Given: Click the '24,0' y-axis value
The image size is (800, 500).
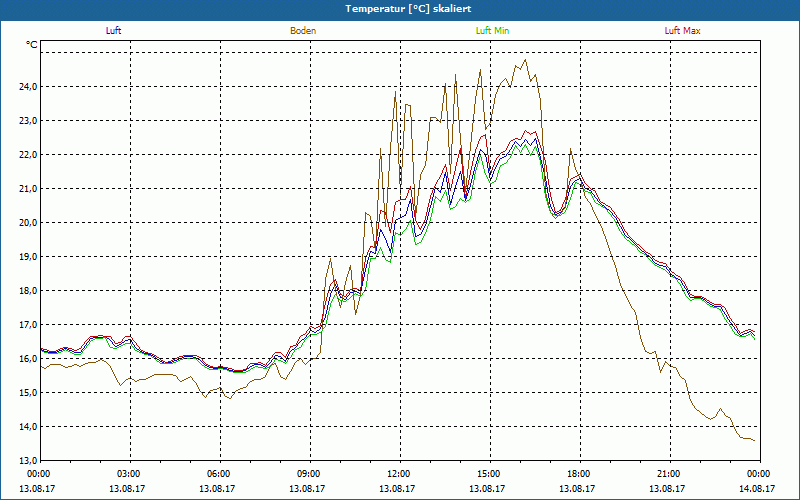Looking at the screenshot, I should (x=28, y=87).
